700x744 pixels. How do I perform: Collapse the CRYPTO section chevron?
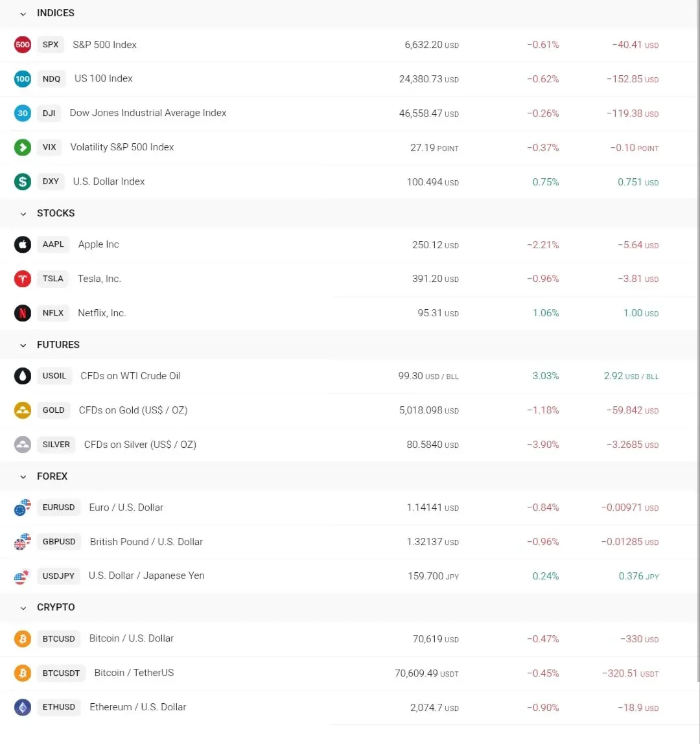click(23, 608)
